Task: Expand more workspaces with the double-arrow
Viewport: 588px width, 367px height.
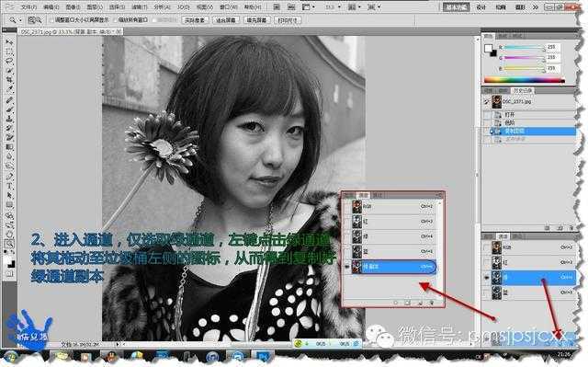Action: click(536, 6)
